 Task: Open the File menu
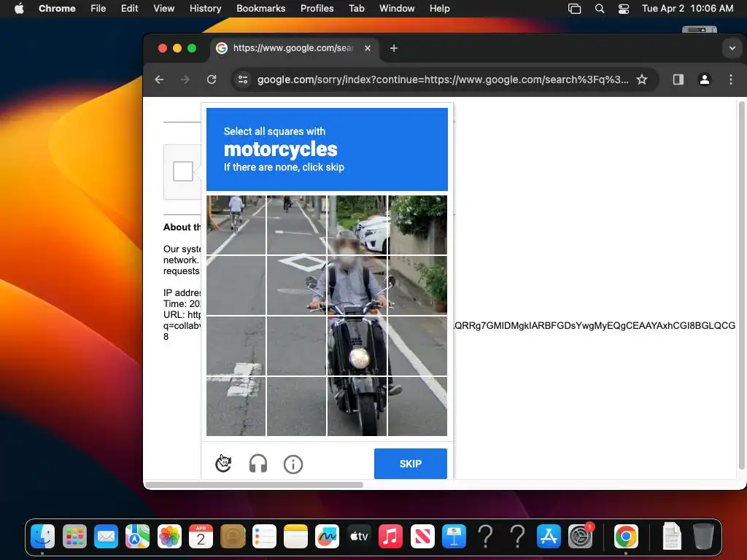tap(98, 8)
